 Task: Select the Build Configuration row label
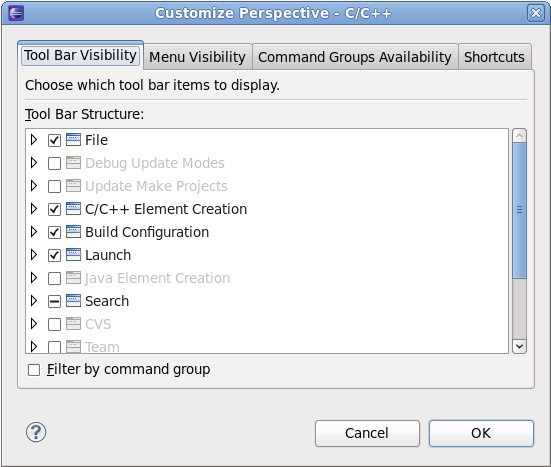coord(147,232)
